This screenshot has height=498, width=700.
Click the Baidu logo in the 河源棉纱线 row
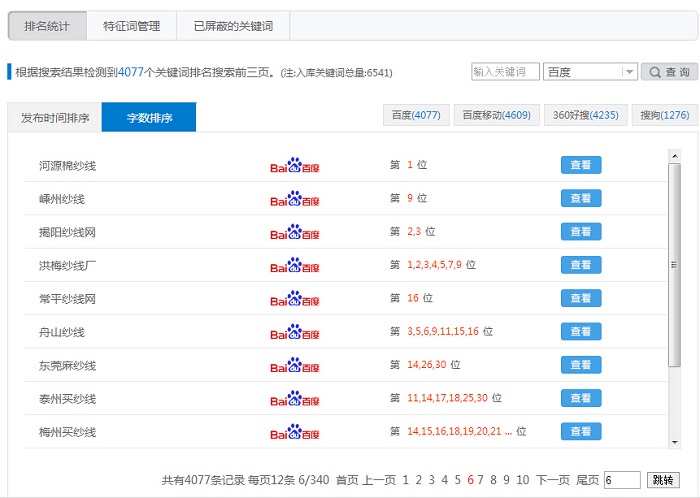click(x=294, y=165)
